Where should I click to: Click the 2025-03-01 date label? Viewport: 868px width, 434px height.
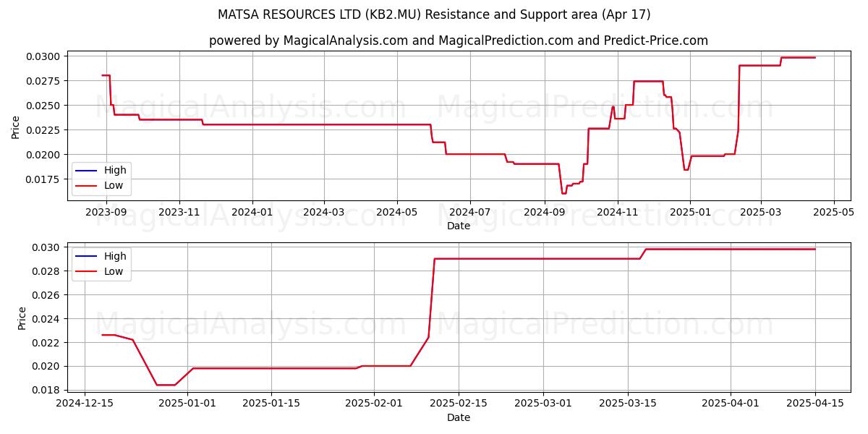[542, 404]
